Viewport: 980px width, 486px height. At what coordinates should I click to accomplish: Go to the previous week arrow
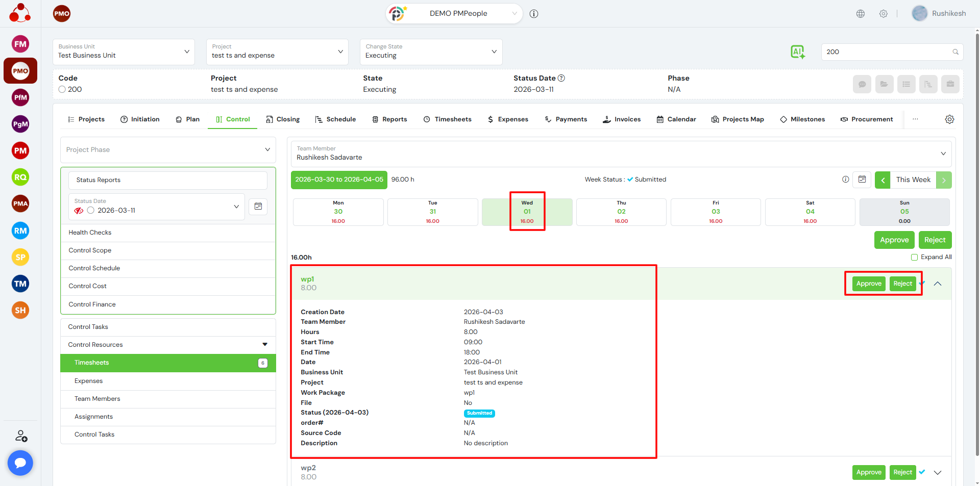point(883,180)
